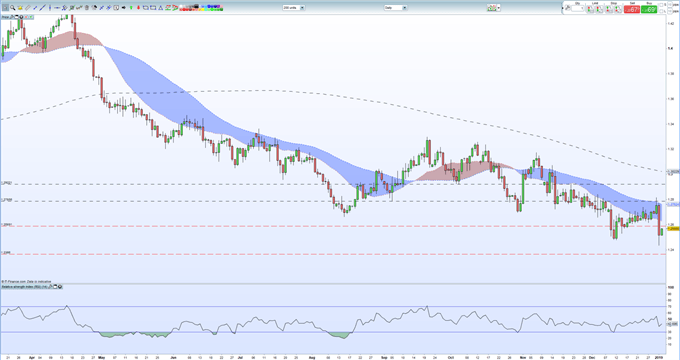Select the magnifier zoom tool
Screen dimensions: 680x360
coord(13,8)
